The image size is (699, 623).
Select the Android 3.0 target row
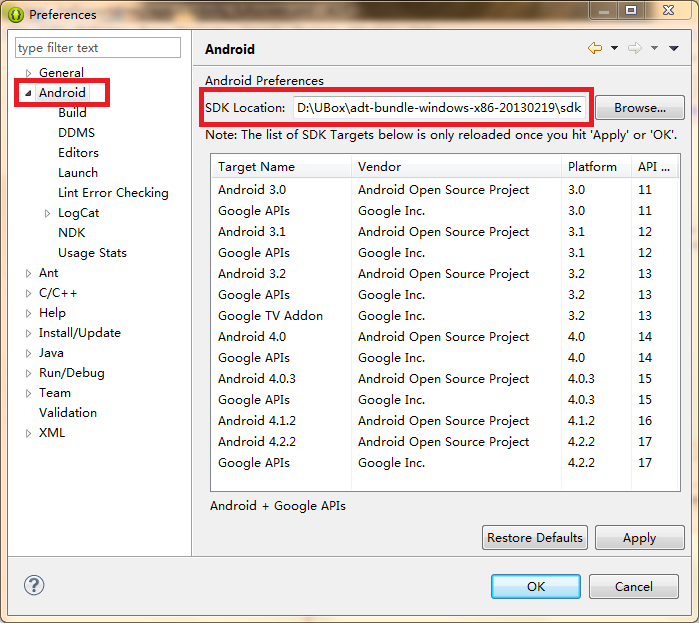pos(445,190)
